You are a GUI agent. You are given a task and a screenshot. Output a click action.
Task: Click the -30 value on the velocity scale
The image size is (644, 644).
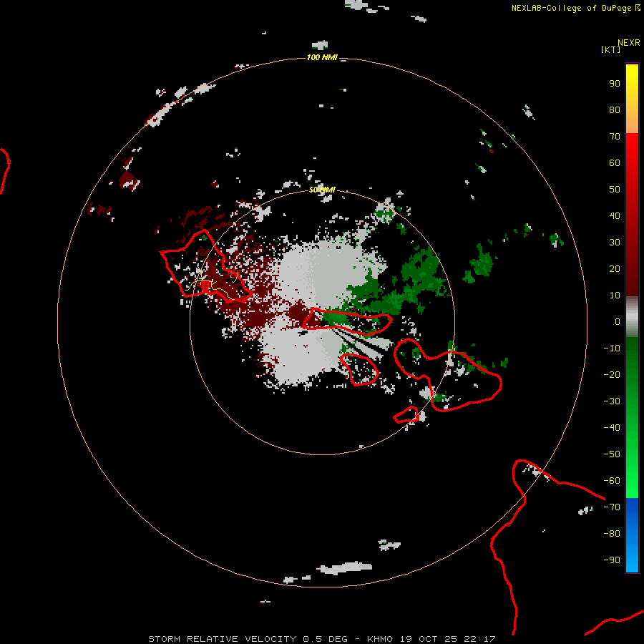tap(612, 401)
